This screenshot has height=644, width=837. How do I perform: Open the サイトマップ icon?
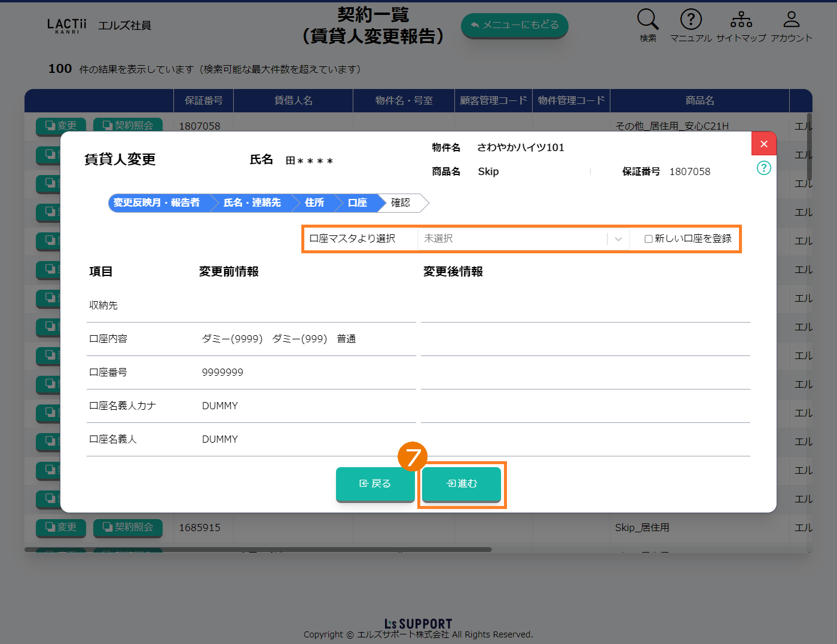741,20
